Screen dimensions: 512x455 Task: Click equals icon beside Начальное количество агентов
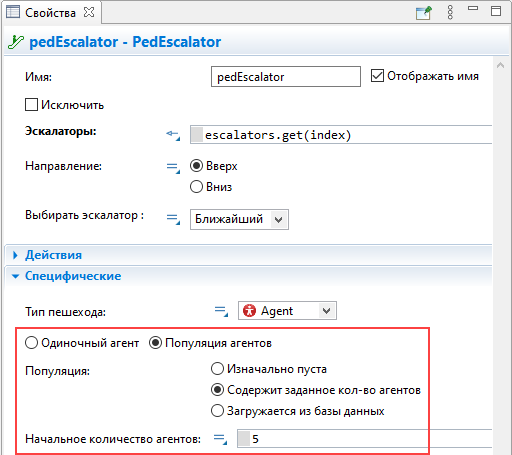pos(220,439)
